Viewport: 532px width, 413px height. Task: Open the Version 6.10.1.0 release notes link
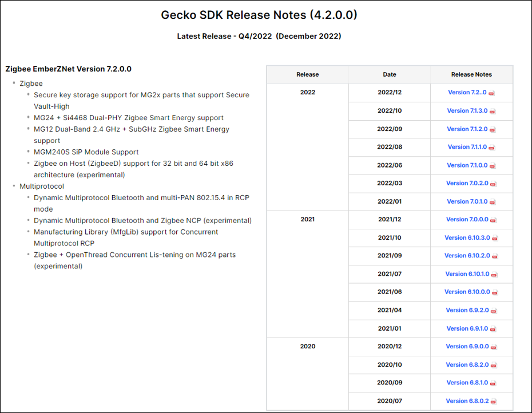[467, 274]
